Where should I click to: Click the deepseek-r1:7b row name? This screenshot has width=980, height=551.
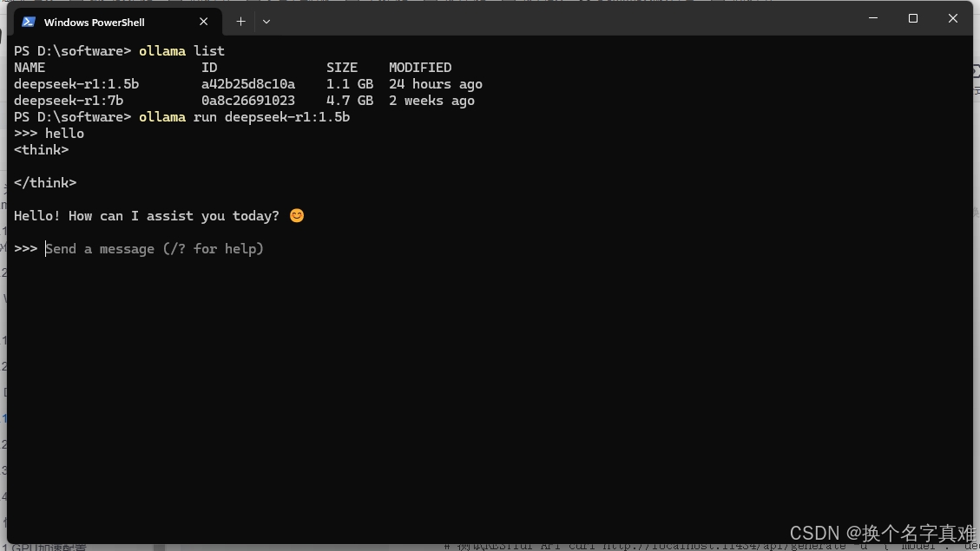coord(69,101)
